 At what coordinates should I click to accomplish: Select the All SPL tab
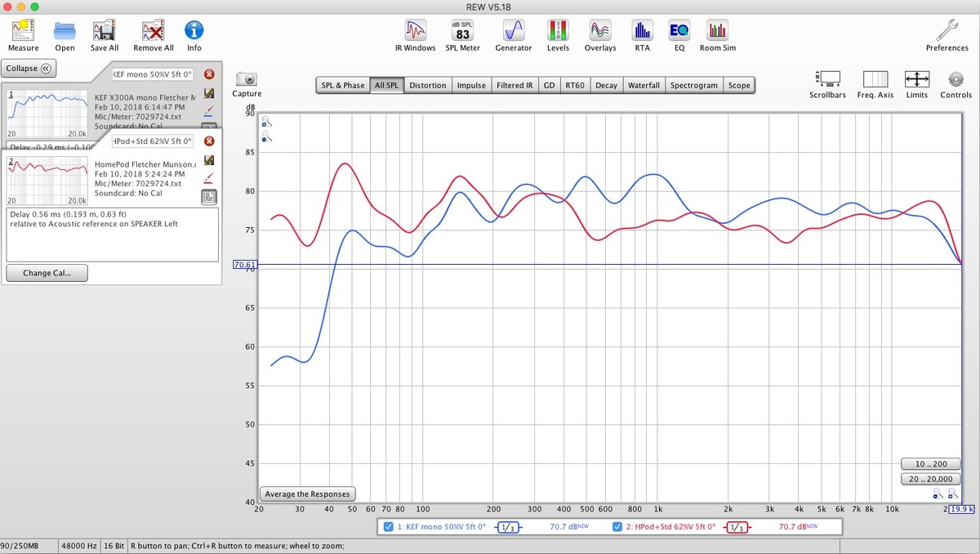(x=386, y=85)
